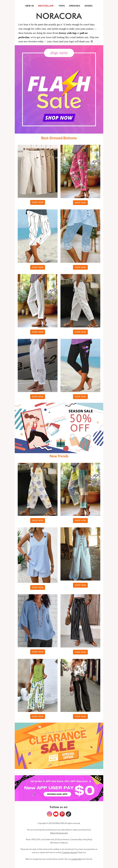Open the Season Sale 50% OFF banner

pos(59,428)
